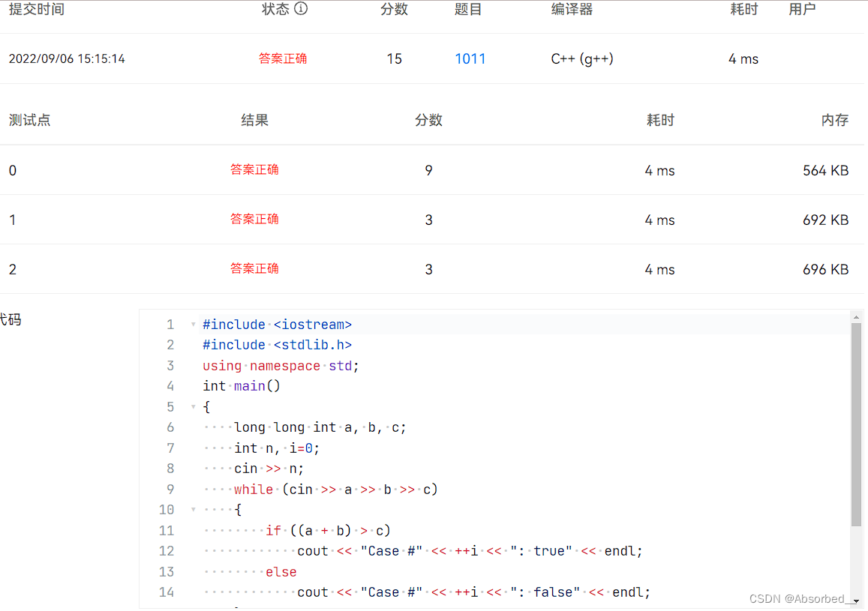Click the scrollbar up arrow in the code viewer
Screen dimensions: 868x611
tap(856, 316)
